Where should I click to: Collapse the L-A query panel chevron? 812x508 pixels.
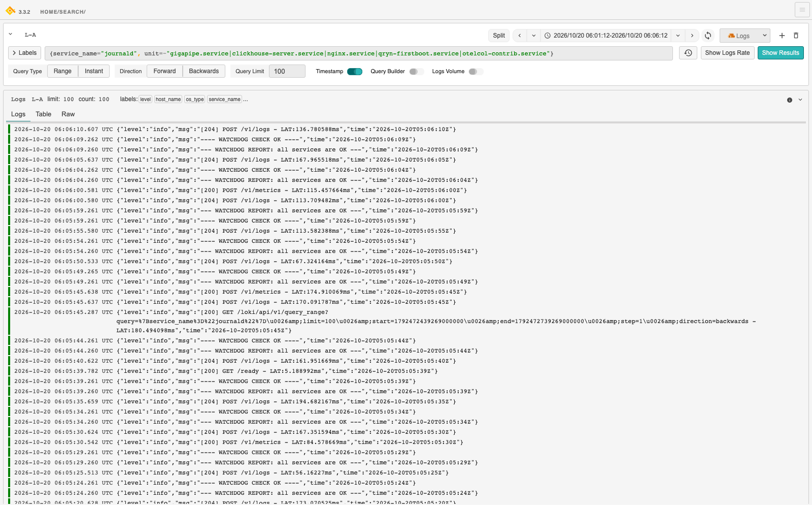click(x=11, y=35)
